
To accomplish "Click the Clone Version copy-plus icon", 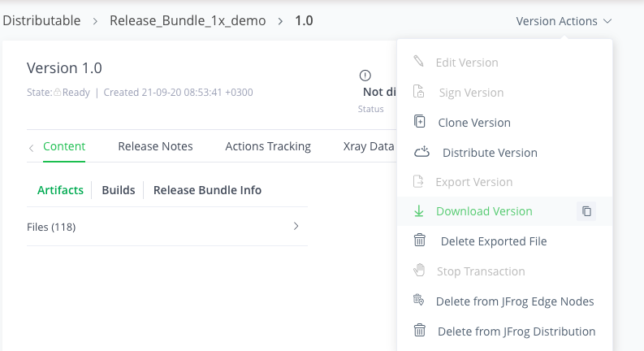I will click(419, 121).
